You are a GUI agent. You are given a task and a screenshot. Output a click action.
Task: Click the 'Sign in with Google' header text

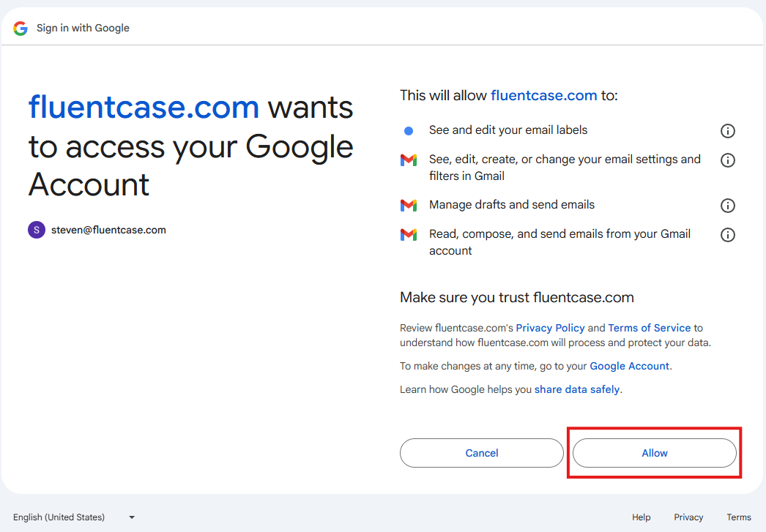83,29
